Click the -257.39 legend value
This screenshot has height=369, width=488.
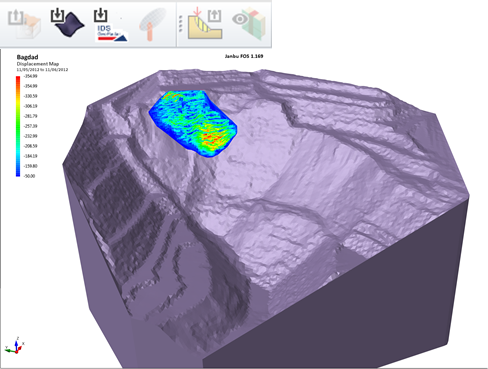point(31,126)
